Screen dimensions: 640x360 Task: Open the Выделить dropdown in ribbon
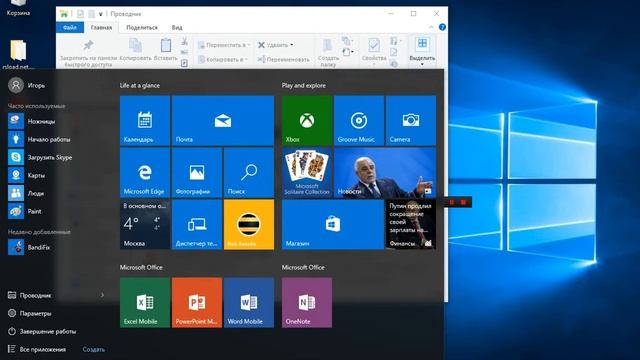point(422,51)
